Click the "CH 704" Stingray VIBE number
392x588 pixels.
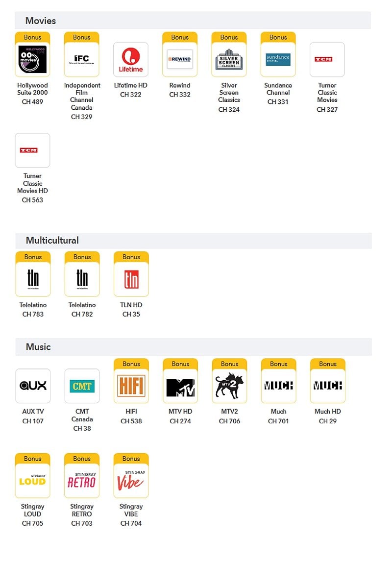point(131,523)
